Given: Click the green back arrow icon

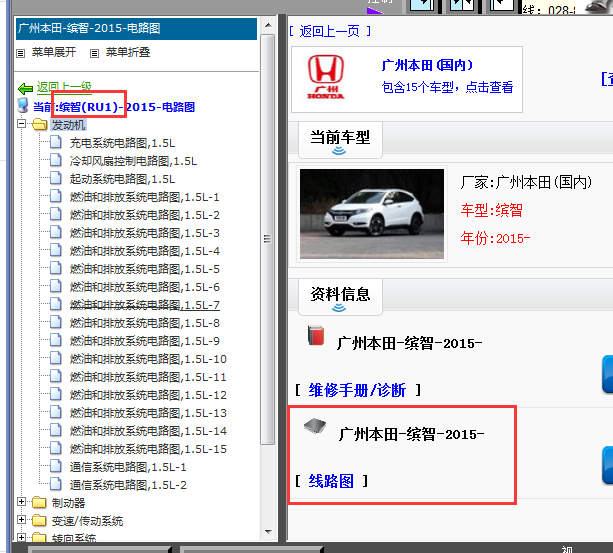Looking at the screenshot, I should pyautogui.click(x=25, y=89).
